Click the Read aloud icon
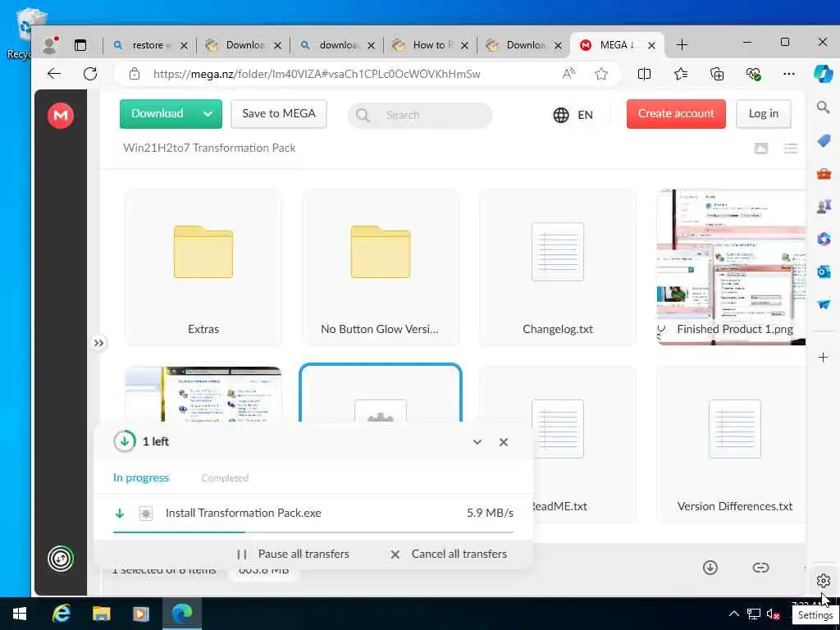 tap(569, 74)
